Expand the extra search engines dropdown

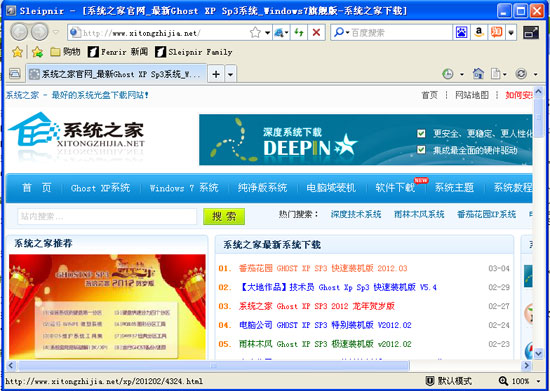511,33
